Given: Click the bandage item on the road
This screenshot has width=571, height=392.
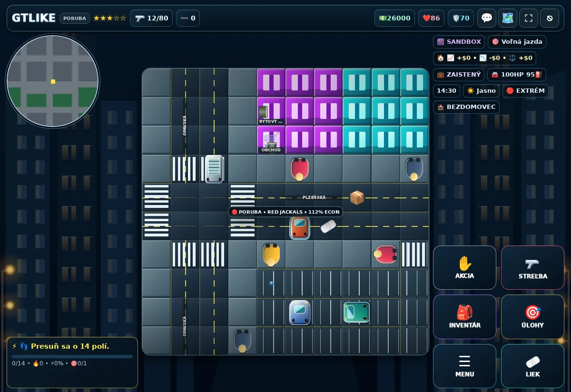Looking at the screenshot, I should [x=328, y=226].
